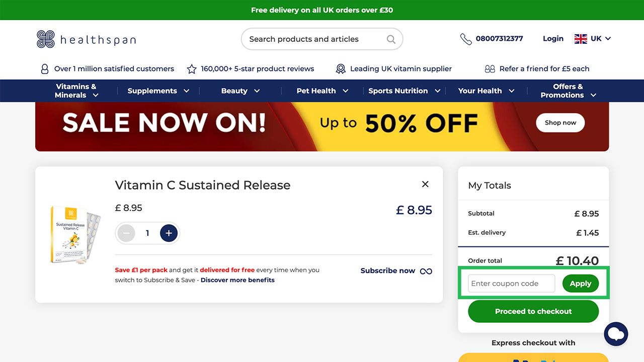Open Discover more benefits link
Screen dimensions: 644x362
[x=237, y=280]
